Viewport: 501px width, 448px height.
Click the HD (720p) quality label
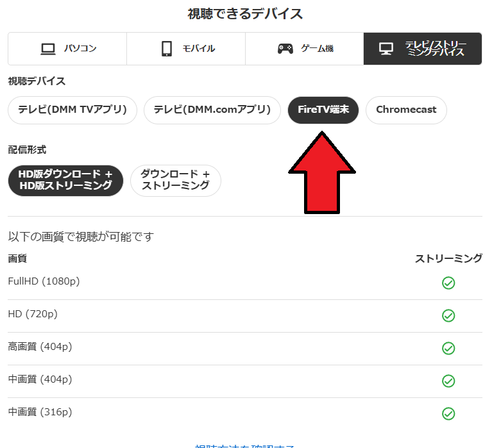coord(33,314)
